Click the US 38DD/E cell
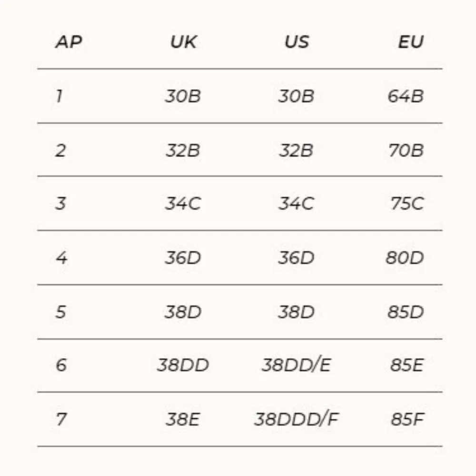This screenshot has width=476, height=476. click(x=296, y=366)
